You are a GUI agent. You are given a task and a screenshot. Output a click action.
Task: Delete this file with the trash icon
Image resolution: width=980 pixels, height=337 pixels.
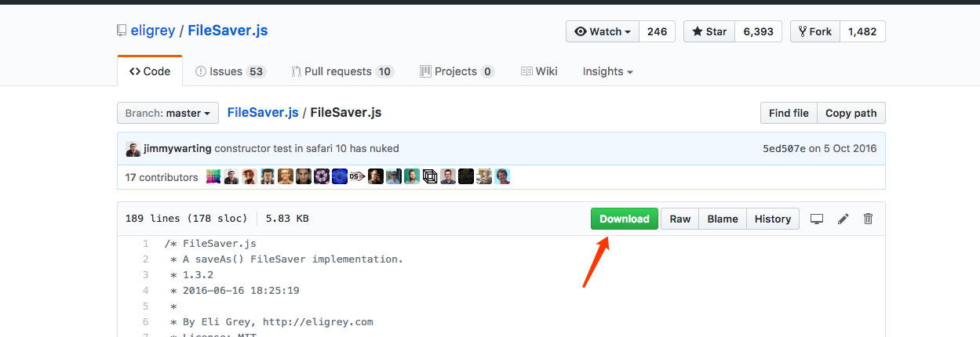[x=869, y=219]
